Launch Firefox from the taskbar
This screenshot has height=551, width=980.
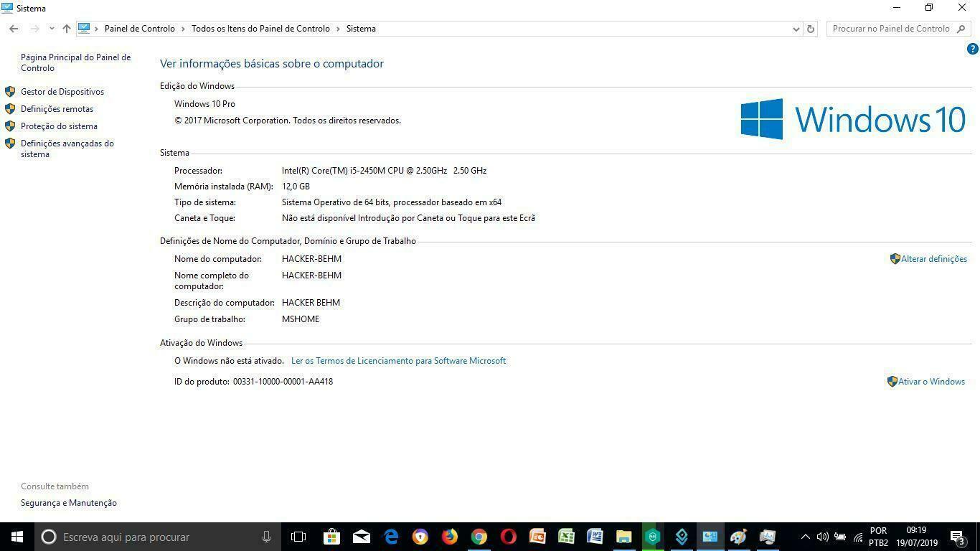pos(450,537)
